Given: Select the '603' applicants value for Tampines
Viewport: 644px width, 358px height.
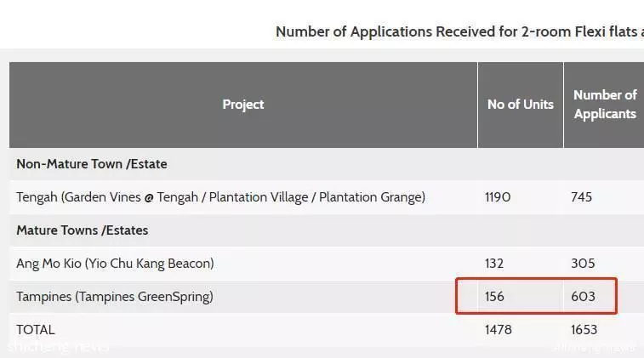Looking at the screenshot, I should click(583, 297).
